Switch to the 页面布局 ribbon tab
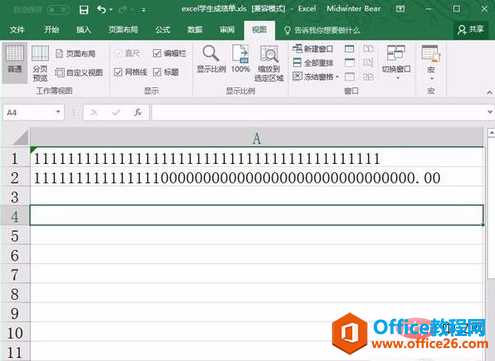The image size is (495, 361). coord(123,30)
